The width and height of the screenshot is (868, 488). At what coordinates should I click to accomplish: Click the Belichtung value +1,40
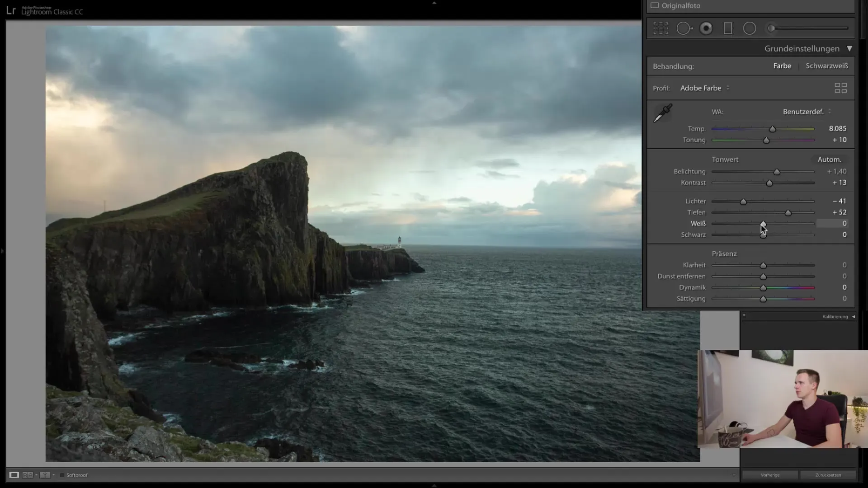[837, 172]
